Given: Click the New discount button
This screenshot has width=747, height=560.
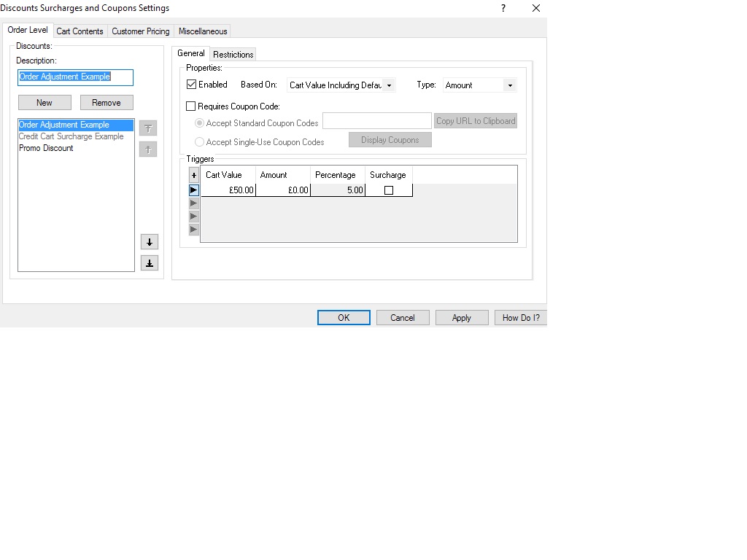Looking at the screenshot, I should [44, 103].
